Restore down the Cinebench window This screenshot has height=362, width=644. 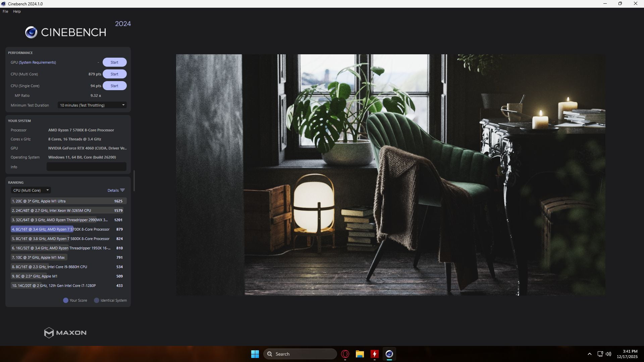point(620,4)
